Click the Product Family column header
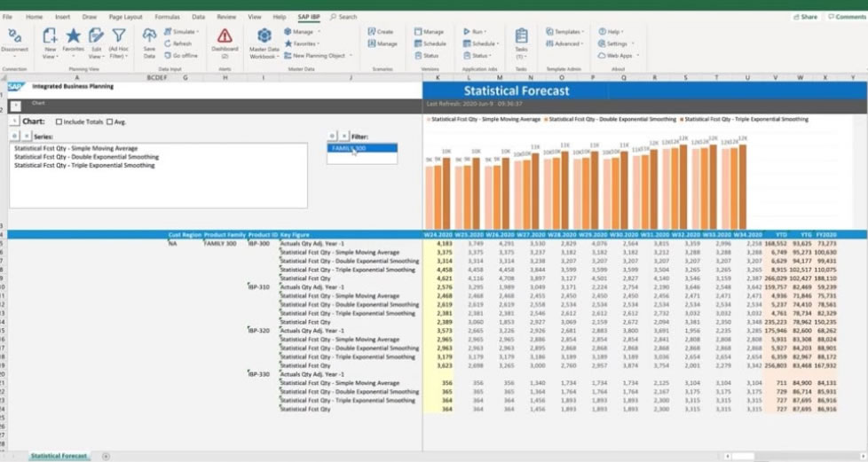 (x=225, y=235)
